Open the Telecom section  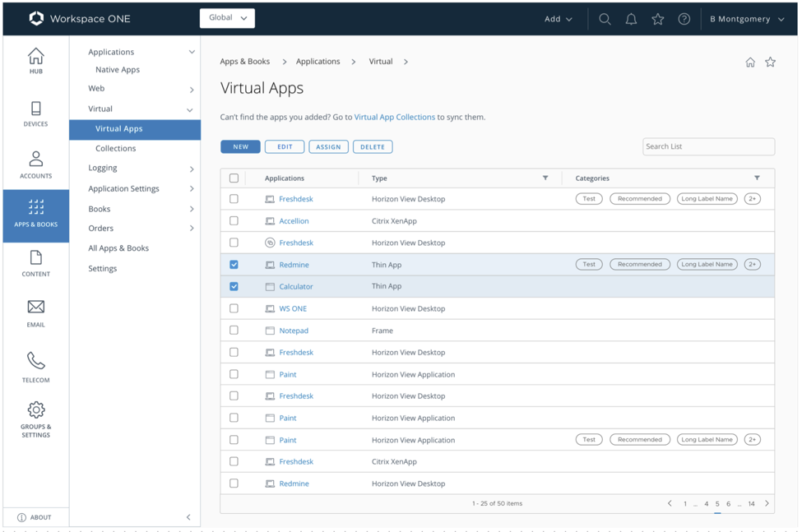click(x=36, y=367)
